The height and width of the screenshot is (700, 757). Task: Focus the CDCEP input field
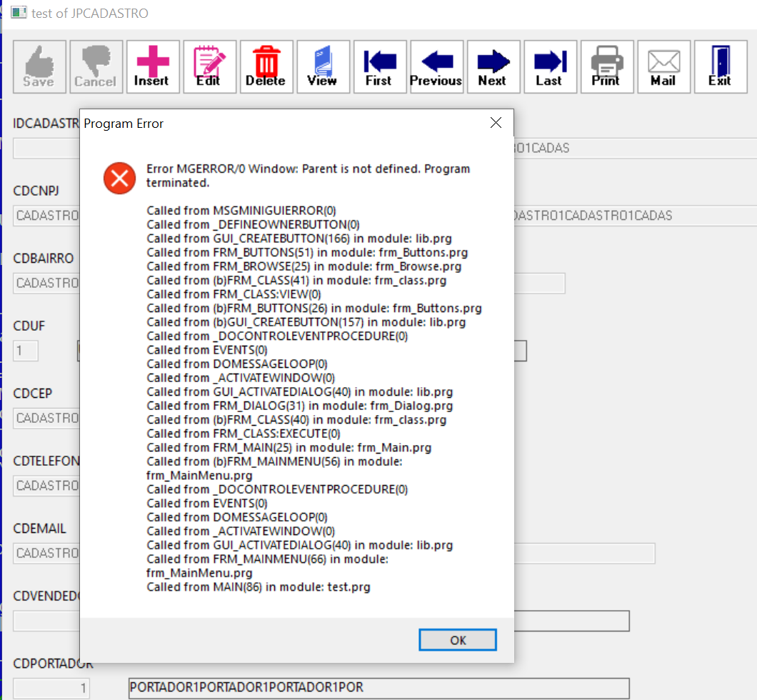tap(46, 418)
